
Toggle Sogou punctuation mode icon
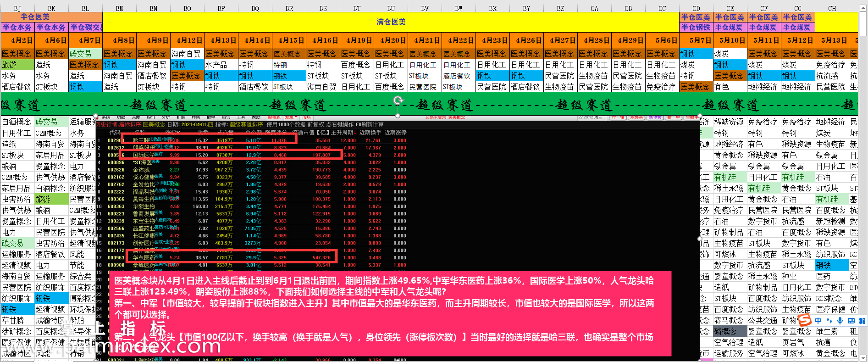click(x=829, y=321)
